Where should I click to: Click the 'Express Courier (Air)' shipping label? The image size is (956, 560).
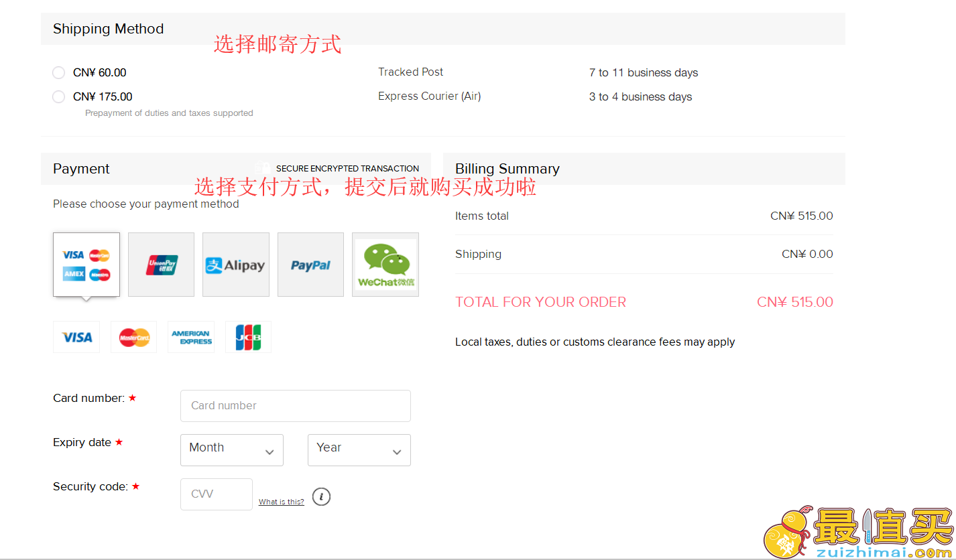pos(430,96)
